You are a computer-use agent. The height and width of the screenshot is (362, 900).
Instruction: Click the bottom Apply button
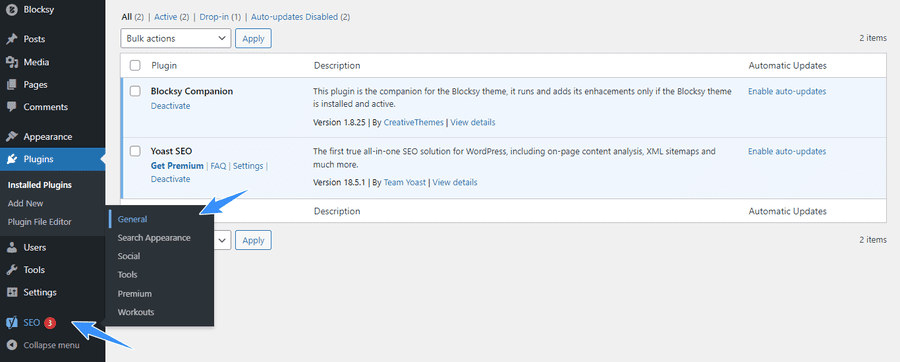tap(253, 240)
